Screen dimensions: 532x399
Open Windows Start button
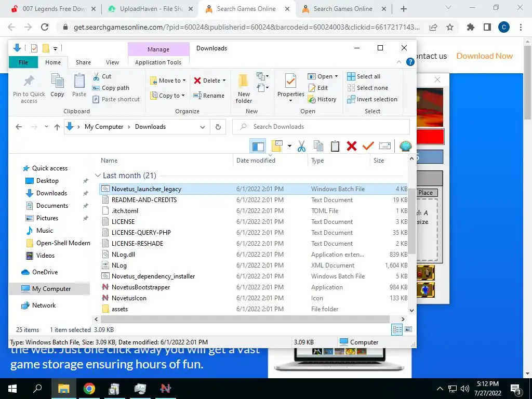click(x=12, y=389)
